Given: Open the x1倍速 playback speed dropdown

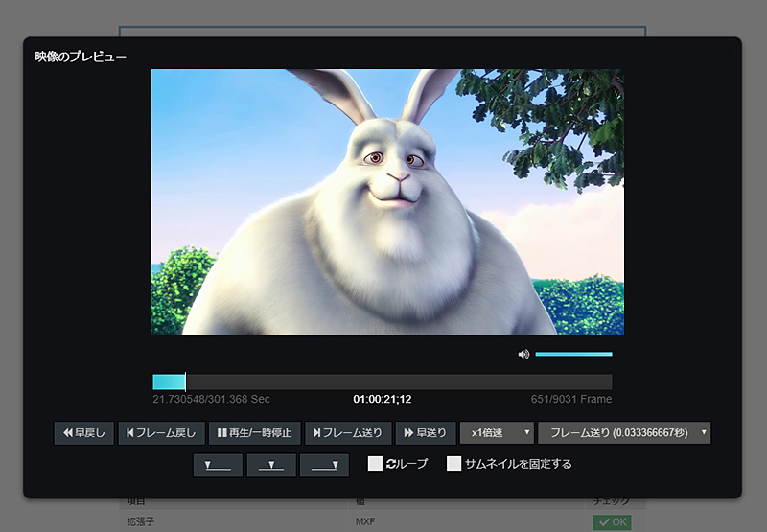Looking at the screenshot, I should (x=497, y=432).
